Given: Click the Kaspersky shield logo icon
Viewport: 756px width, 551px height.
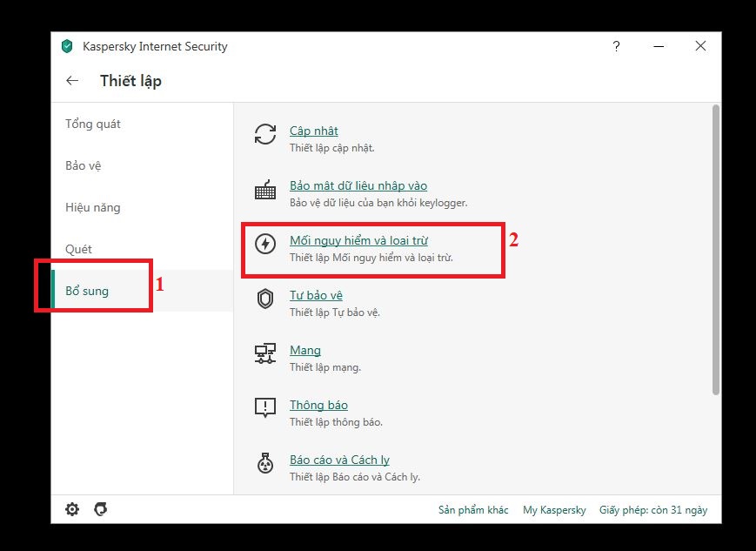Looking at the screenshot, I should tap(67, 46).
